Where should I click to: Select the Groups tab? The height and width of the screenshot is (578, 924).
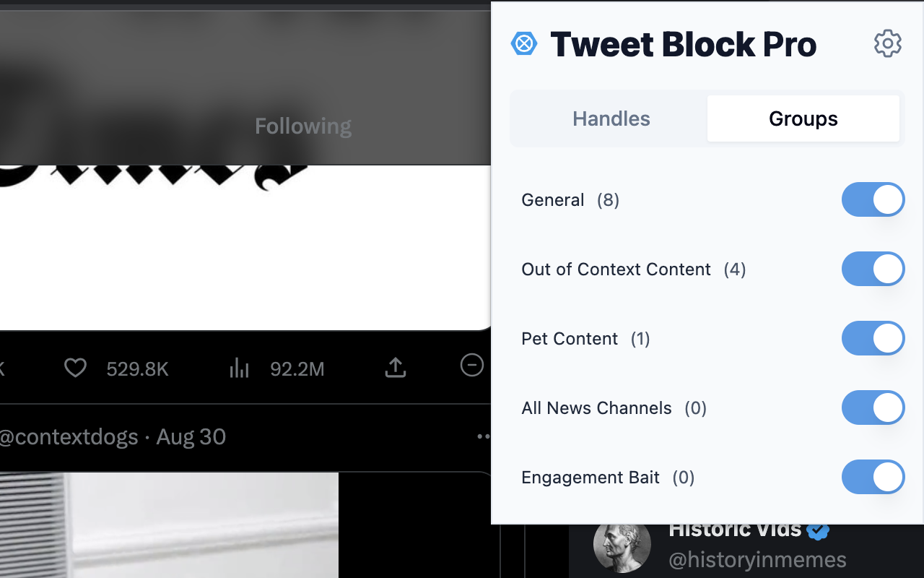803,118
